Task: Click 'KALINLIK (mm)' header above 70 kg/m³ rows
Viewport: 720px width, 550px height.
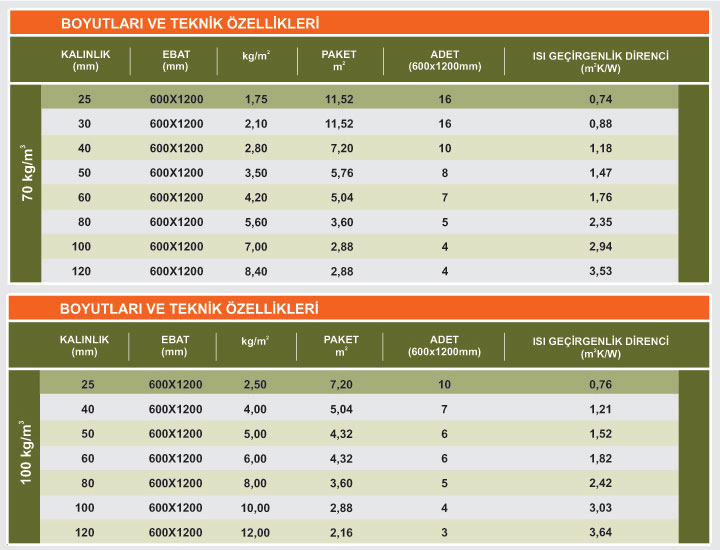Action: 85,60
